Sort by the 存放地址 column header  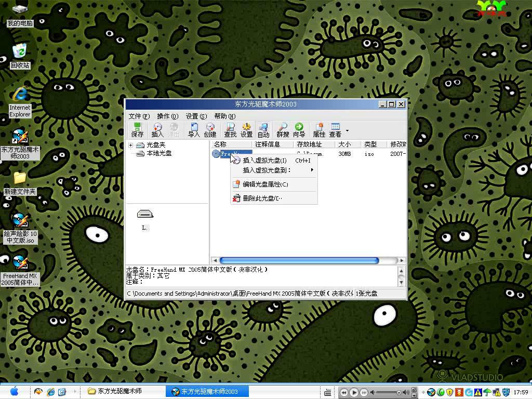point(314,144)
